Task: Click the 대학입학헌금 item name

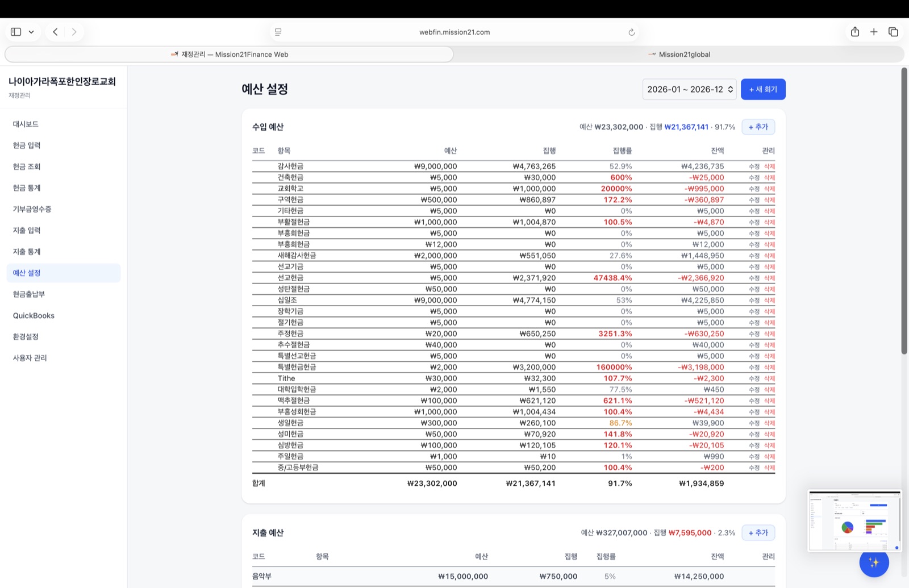Action: coord(297,389)
